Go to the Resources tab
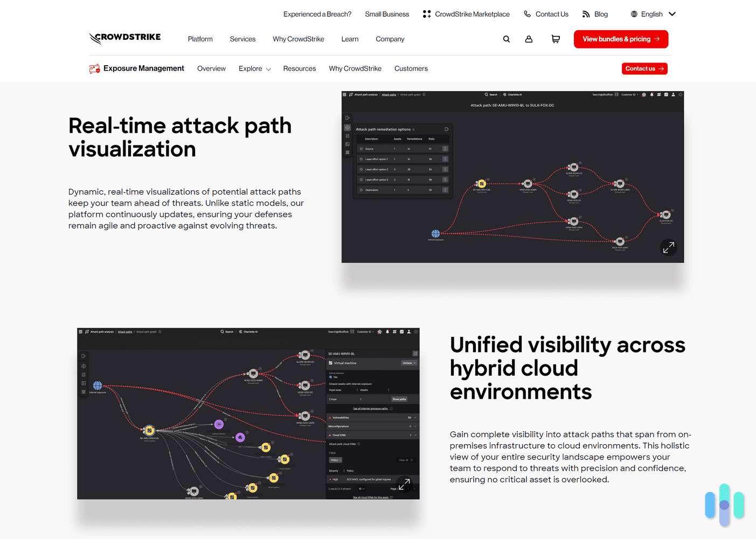 tap(300, 68)
